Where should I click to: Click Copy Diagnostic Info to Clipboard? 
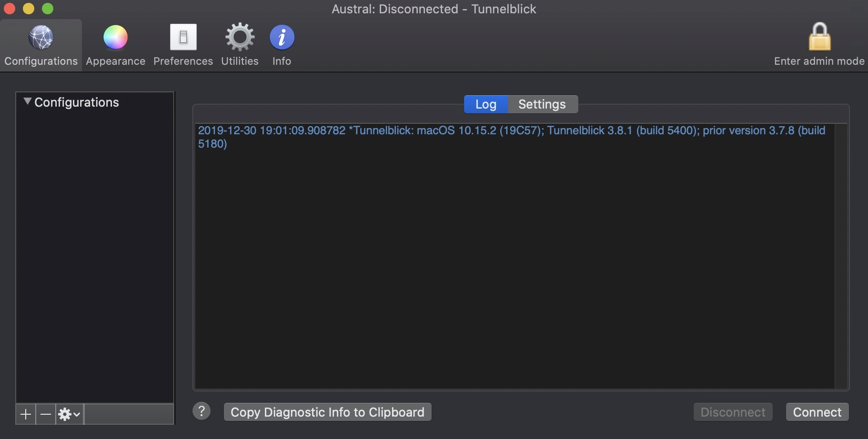coord(328,412)
